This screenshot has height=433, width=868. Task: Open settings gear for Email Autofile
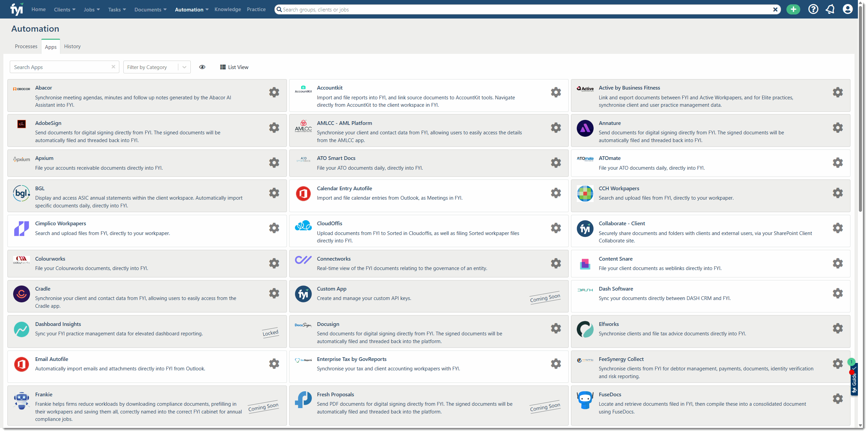click(274, 364)
